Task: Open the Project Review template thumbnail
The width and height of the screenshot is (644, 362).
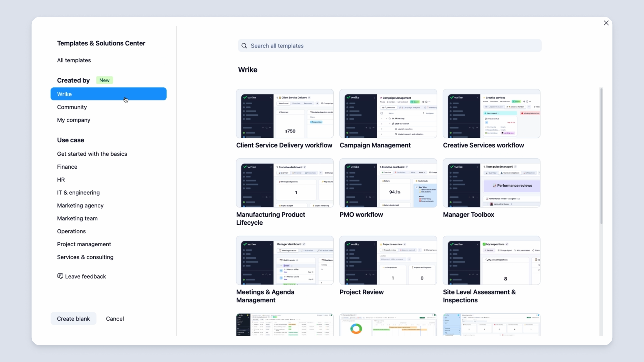Action: 388,260
